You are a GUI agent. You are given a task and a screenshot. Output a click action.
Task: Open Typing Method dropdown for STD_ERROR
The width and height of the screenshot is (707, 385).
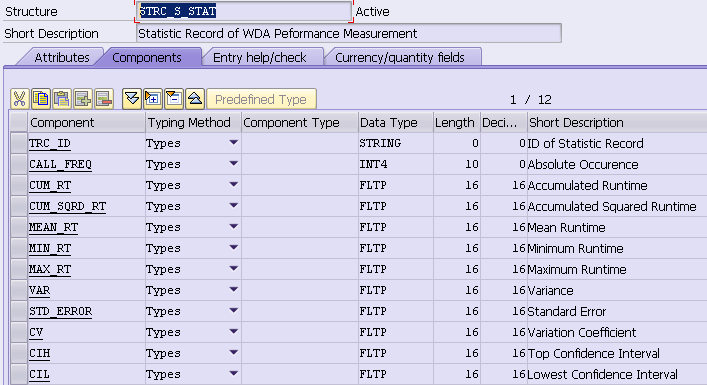(233, 311)
